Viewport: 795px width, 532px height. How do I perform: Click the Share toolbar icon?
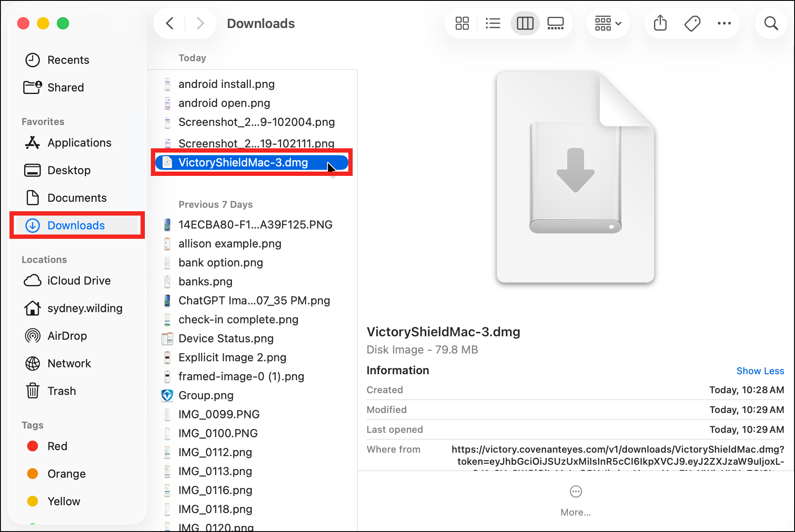coord(660,23)
